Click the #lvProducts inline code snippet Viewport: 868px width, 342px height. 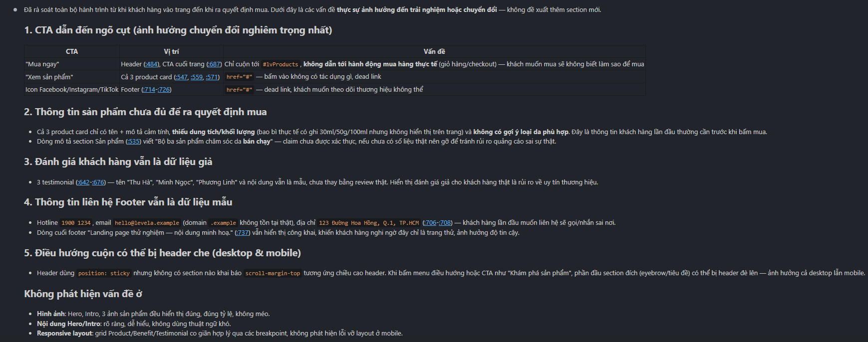[x=281, y=64]
